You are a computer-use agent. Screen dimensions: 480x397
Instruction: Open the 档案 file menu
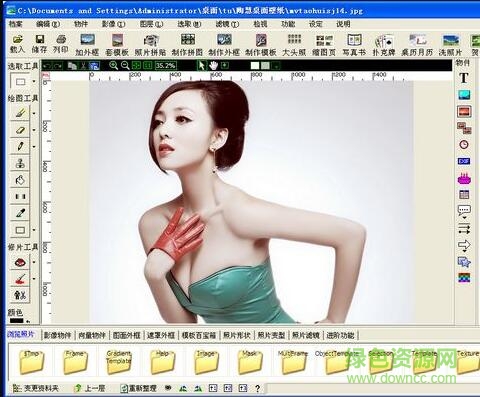15,24
